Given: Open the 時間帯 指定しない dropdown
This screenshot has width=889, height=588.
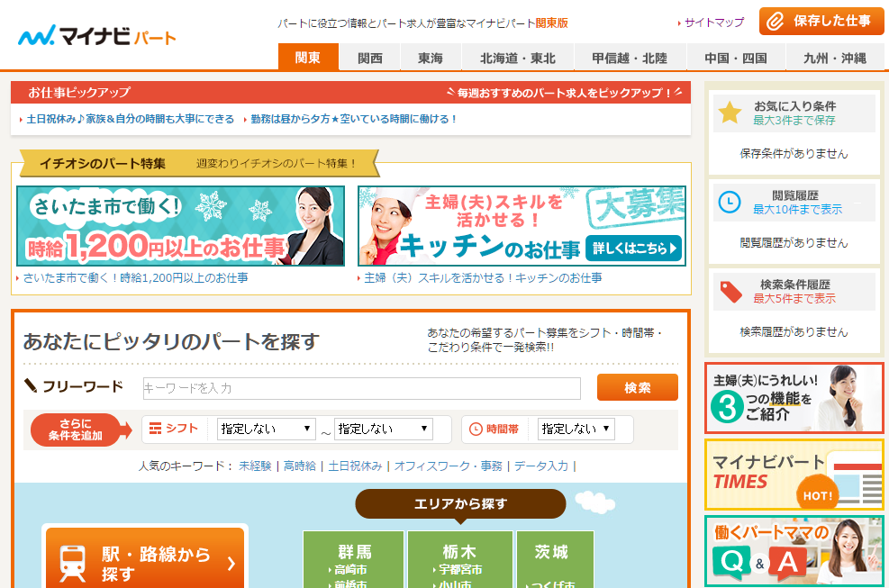Looking at the screenshot, I should [x=576, y=429].
